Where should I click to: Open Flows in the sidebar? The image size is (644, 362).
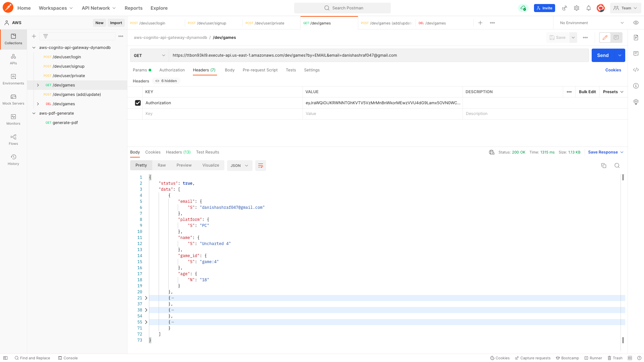coord(13,139)
